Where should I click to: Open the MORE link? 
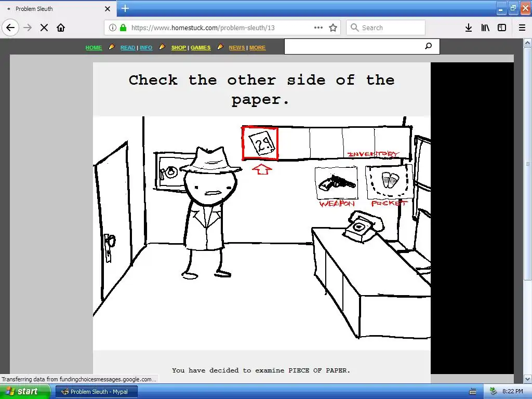258,47
